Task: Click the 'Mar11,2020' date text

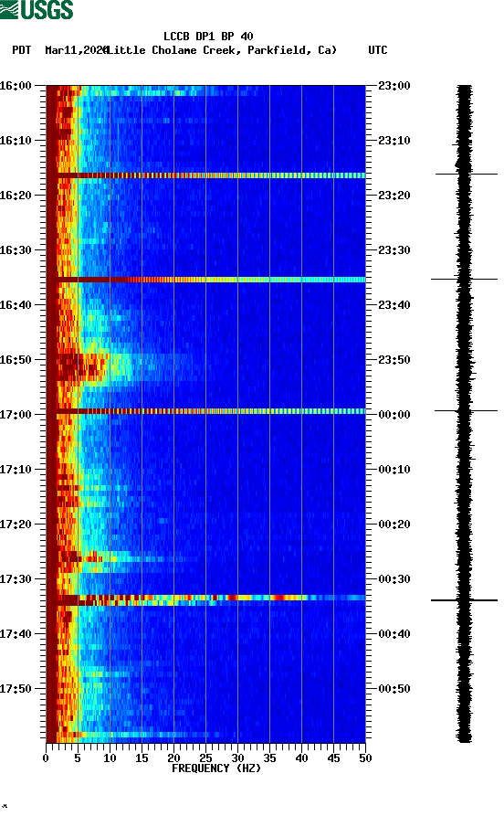Action: (x=77, y=50)
